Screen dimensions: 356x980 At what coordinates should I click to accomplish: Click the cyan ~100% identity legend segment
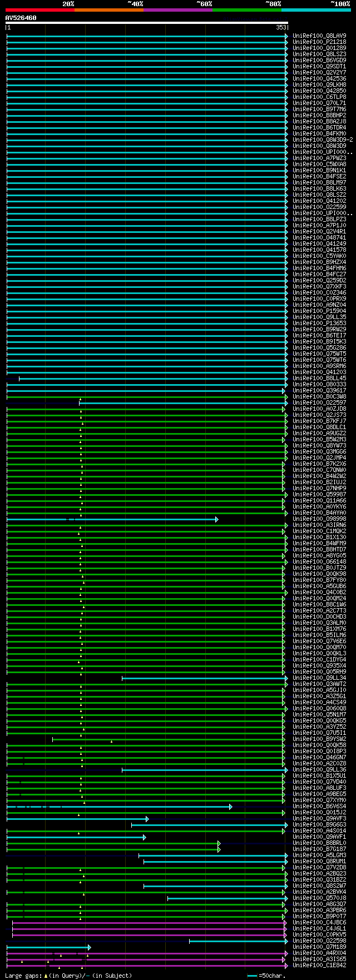click(x=316, y=10)
